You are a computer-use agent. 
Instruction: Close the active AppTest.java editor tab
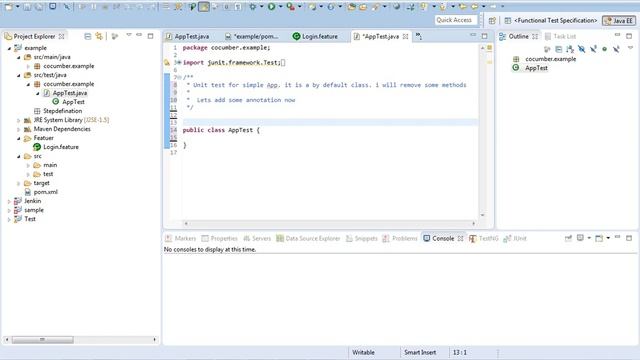pos(405,36)
